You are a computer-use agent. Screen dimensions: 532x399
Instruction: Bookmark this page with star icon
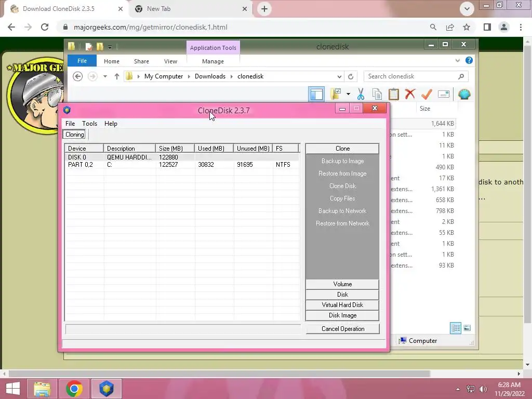pyautogui.click(x=467, y=27)
